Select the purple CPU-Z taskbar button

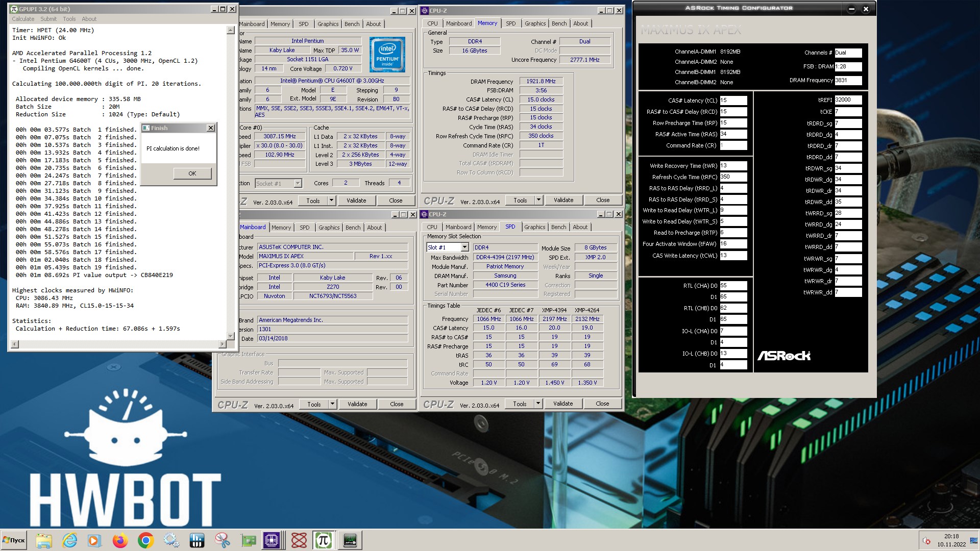[272, 540]
